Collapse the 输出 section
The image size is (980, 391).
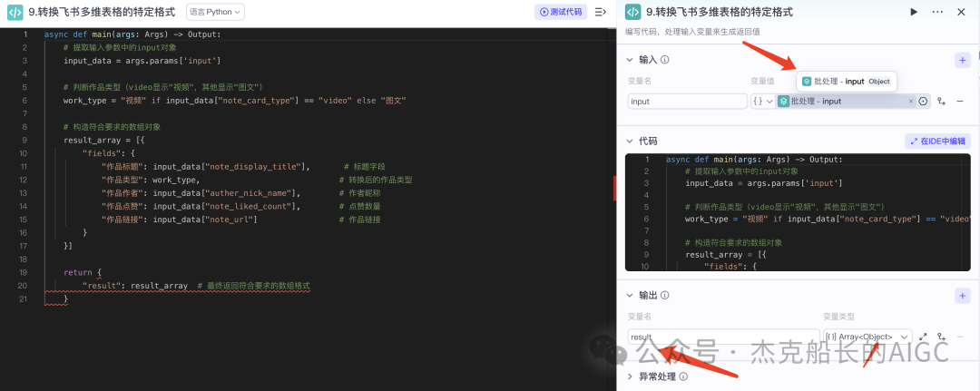click(630, 295)
